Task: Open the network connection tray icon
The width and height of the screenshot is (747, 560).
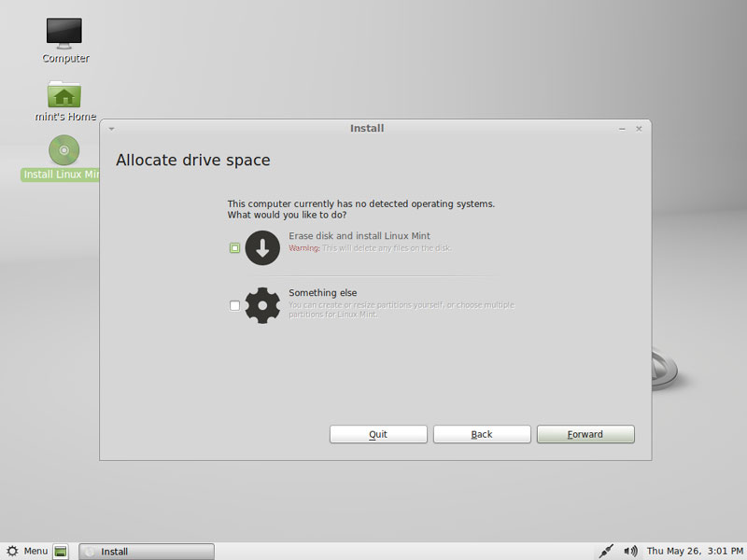Action: click(606, 551)
